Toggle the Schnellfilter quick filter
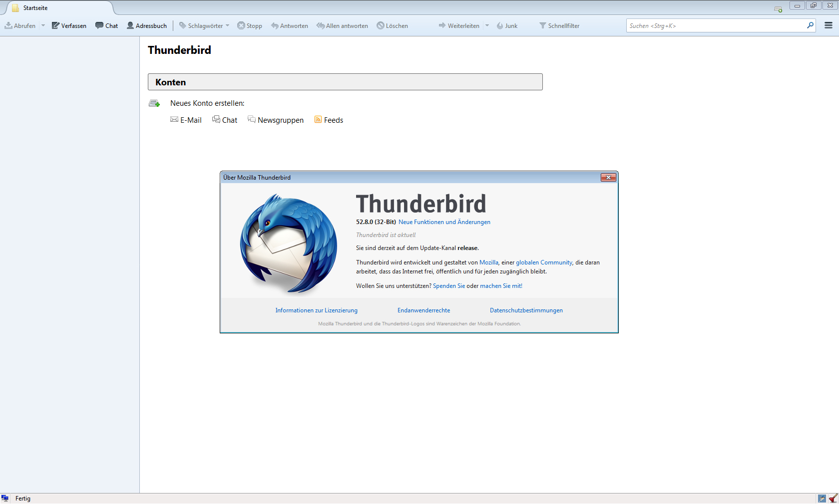Screen dimensions: 839x504 pyautogui.click(x=559, y=26)
